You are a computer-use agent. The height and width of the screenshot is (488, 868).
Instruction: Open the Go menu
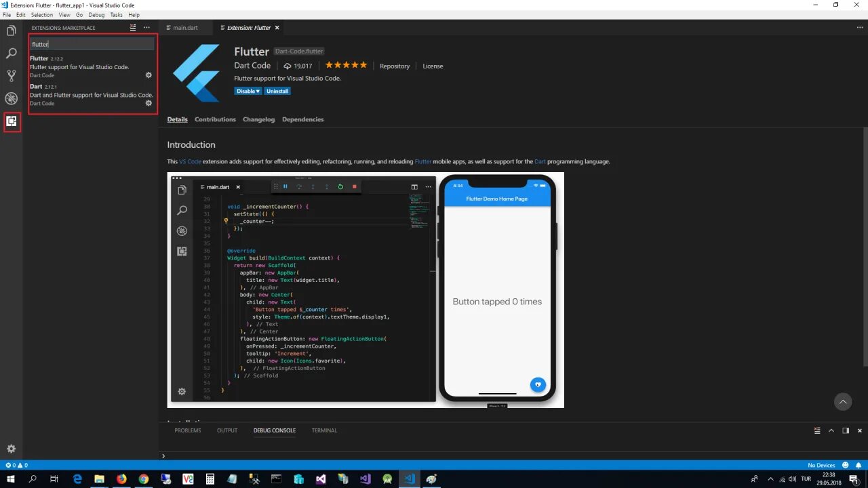(x=79, y=14)
